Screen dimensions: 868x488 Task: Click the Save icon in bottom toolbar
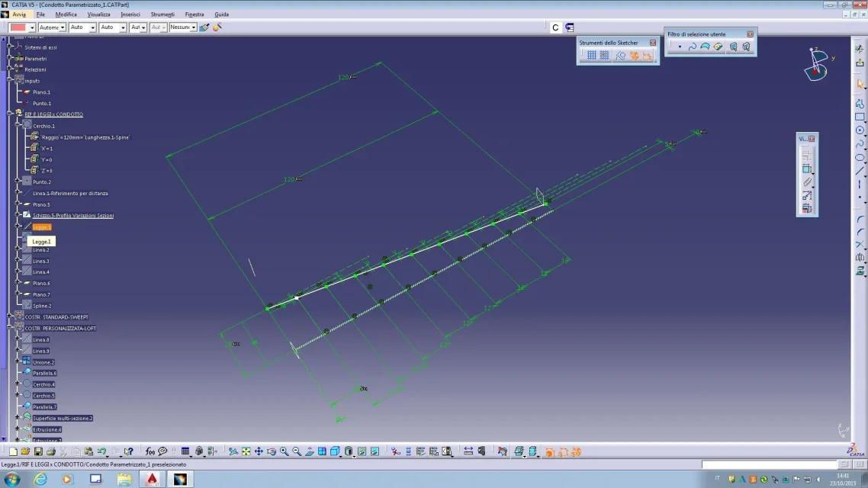point(38,451)
